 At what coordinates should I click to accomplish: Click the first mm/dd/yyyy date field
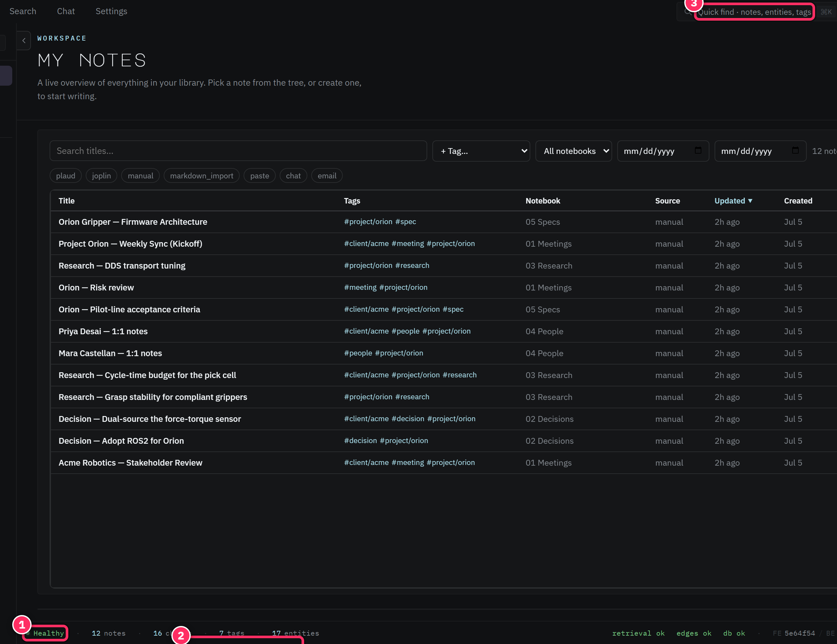tap(663, 151)
